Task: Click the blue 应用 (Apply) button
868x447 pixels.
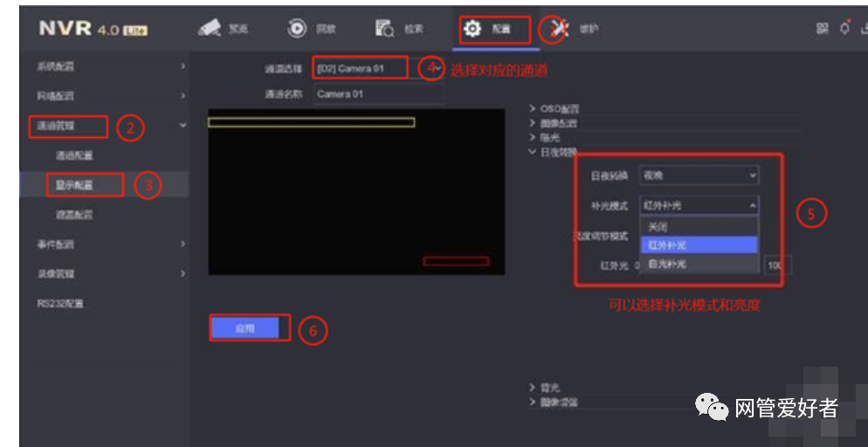Action: tap(245, 328)
